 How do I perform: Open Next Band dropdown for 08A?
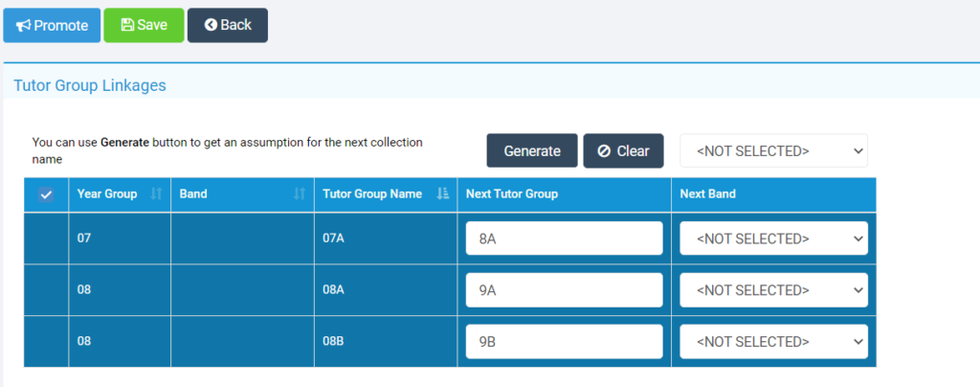click(773, 290)
